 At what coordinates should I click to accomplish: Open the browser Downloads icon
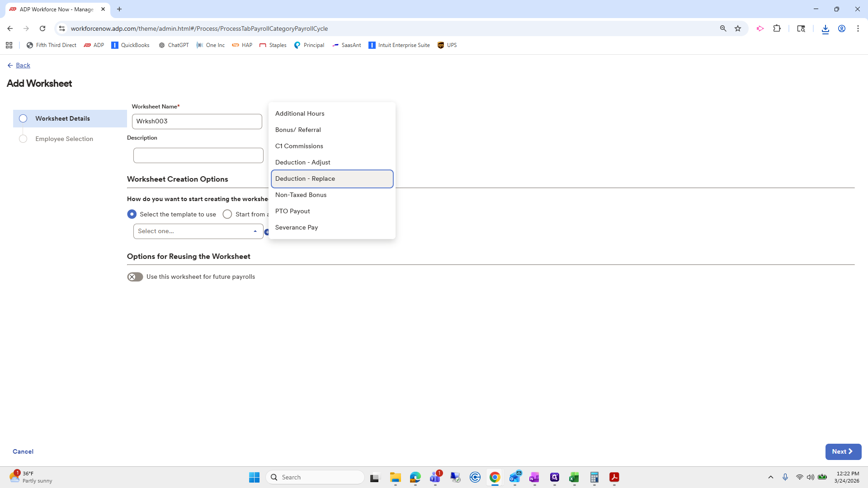coord(826,28)
